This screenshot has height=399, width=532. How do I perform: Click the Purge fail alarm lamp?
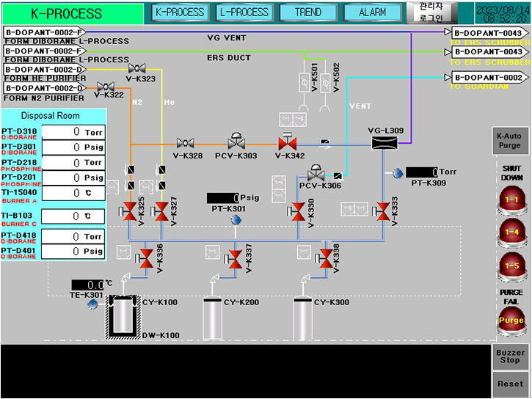click(511, 321)
